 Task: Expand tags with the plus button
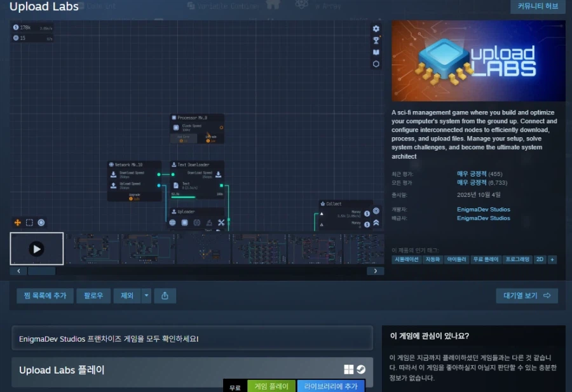pos(552,259)
